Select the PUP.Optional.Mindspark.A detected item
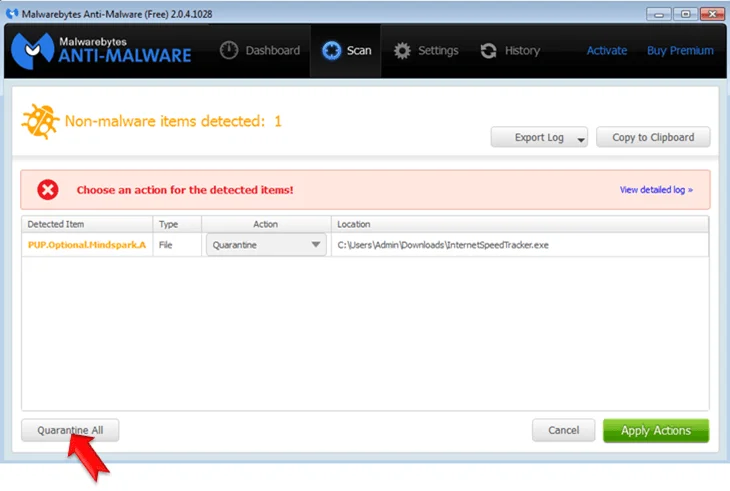 coord(87,245)
